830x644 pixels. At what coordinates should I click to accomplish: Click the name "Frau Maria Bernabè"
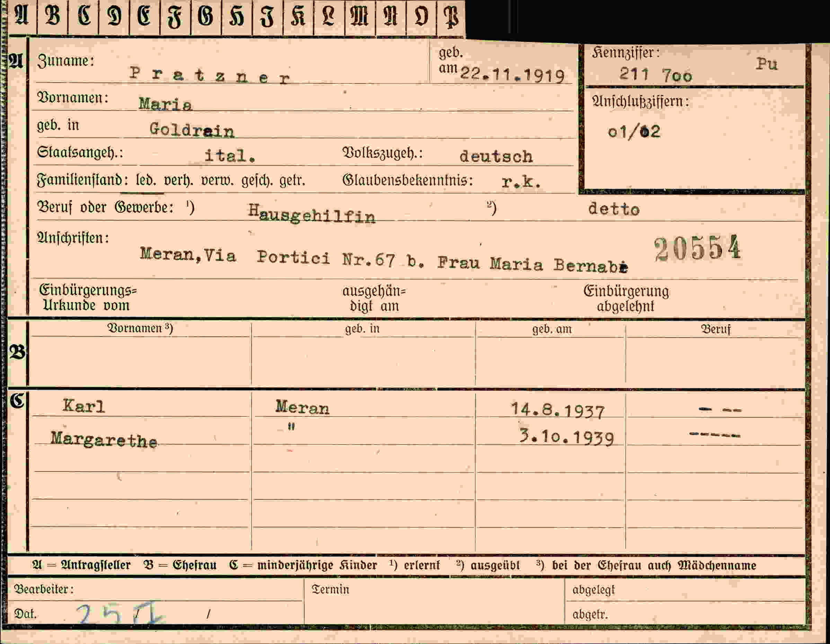click(532, 264)
